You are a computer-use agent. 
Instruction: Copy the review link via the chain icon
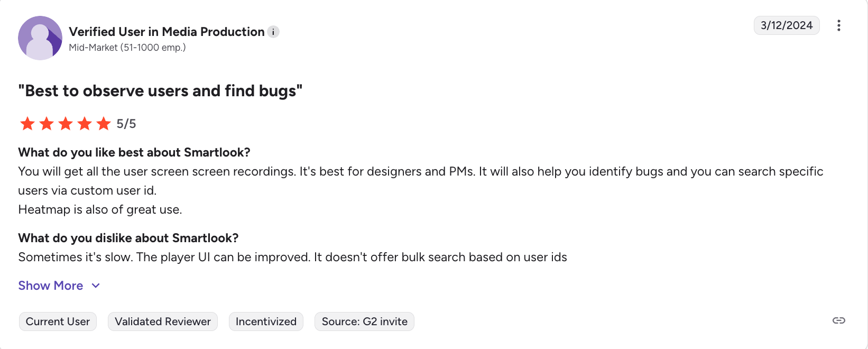click(838, 320)
